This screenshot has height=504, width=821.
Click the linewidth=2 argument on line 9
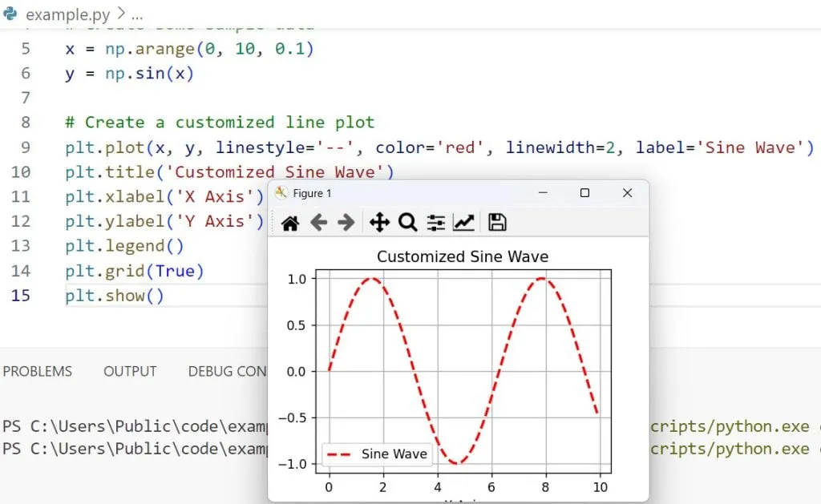[x=560, y=147]
